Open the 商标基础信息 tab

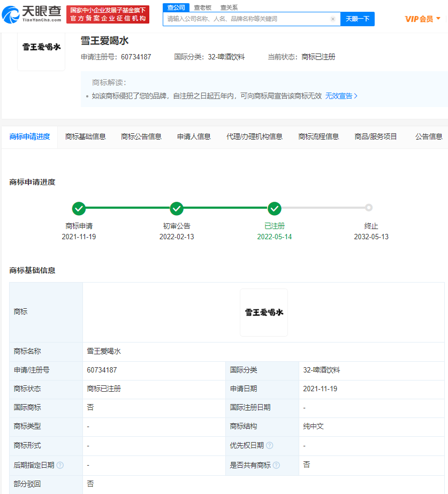point(86,136)
